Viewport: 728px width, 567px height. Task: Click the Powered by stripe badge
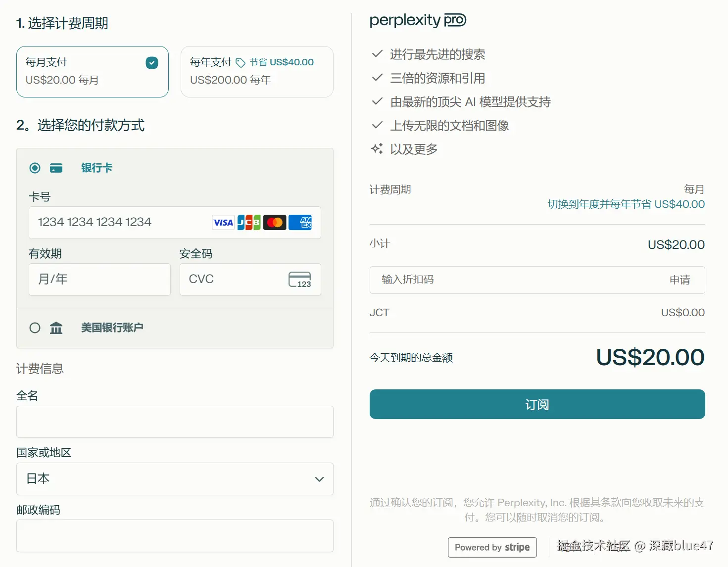point(492,547)
